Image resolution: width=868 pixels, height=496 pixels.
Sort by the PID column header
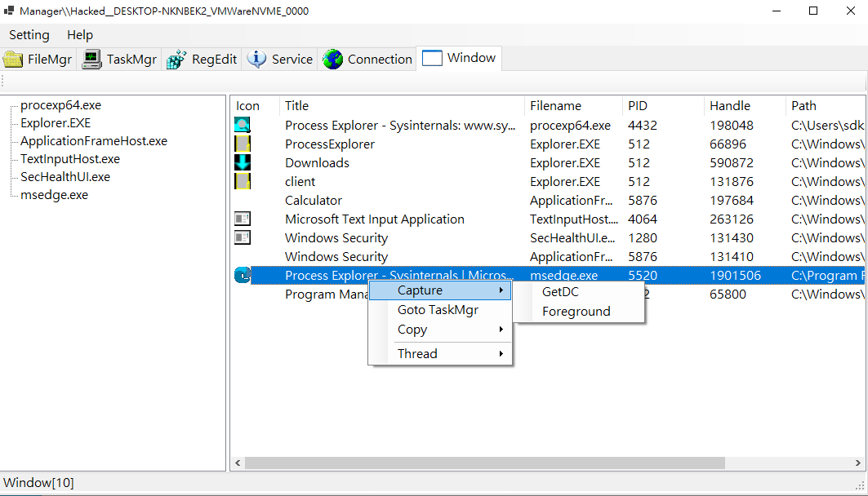(663, 105)
